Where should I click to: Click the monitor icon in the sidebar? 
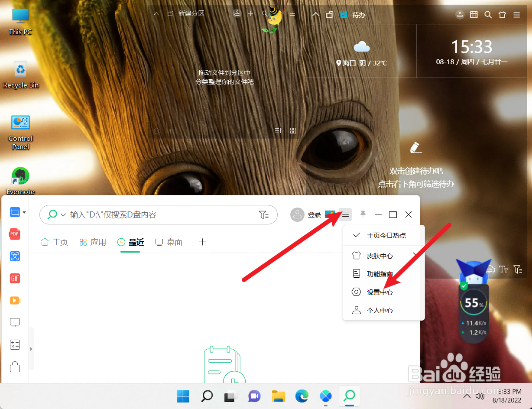15,323
